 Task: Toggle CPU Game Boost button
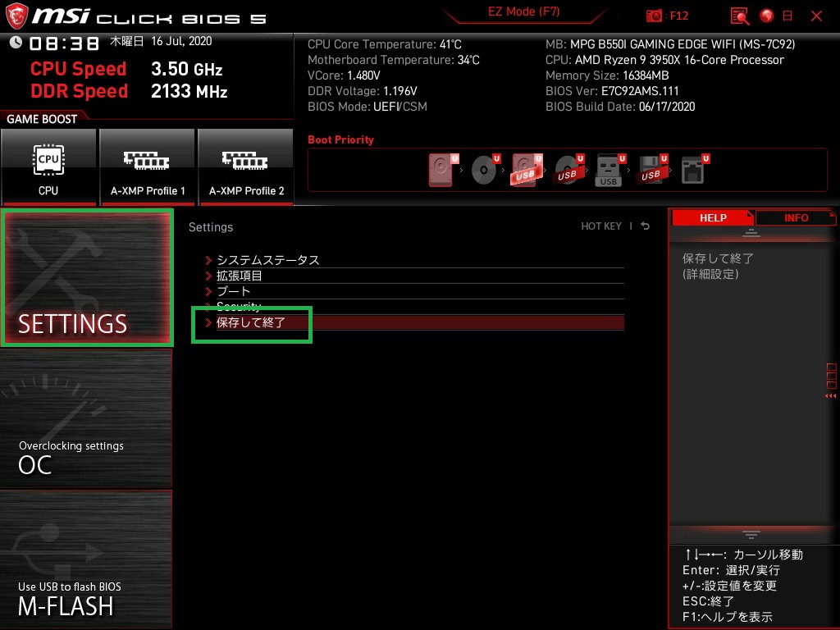point(48,167)
